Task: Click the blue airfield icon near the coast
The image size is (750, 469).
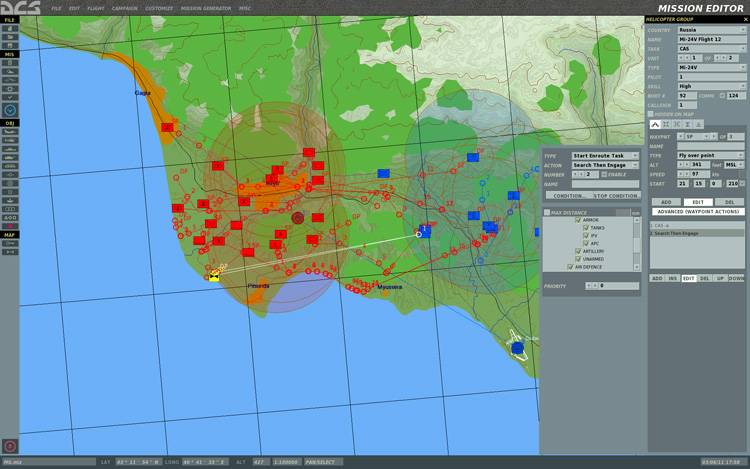Action: [x=517, y=348]
